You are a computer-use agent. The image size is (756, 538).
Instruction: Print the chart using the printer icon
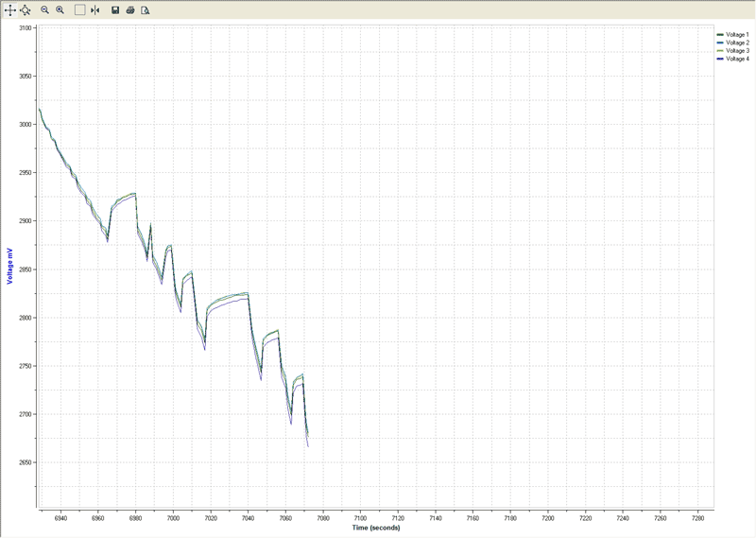[x=130, y=10]
